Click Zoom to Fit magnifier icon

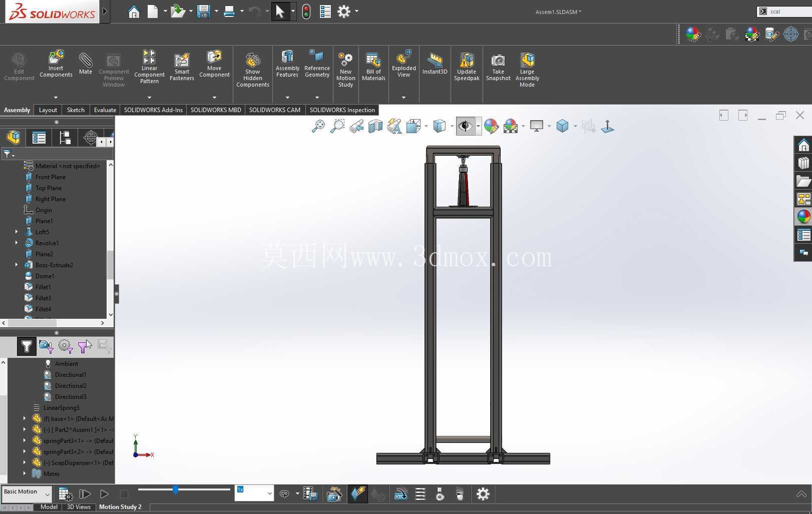click(318, 126)
